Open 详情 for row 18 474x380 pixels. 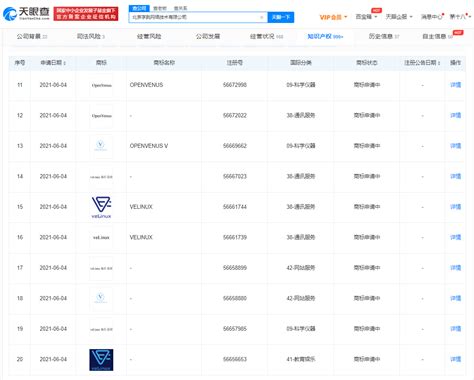pos(455,298)
